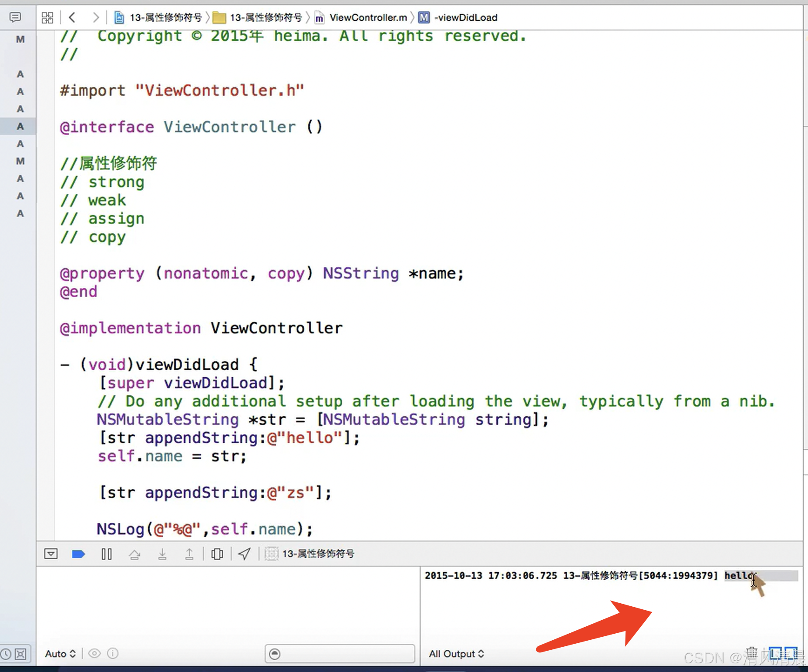Toggle the variables view pane button
Image resolution: width=808 pixels, height=672 pixels.
[x=775, y=653]
